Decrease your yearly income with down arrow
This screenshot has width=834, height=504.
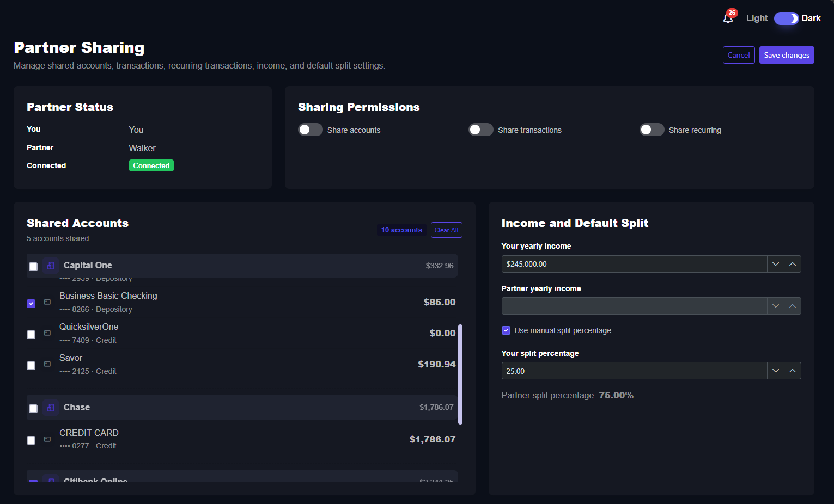point(776,264)
